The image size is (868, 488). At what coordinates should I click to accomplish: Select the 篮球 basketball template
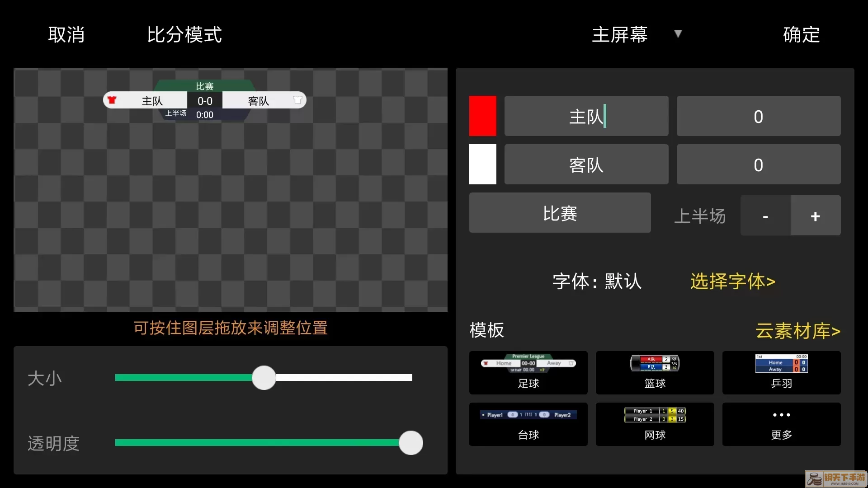click(655, 372)
